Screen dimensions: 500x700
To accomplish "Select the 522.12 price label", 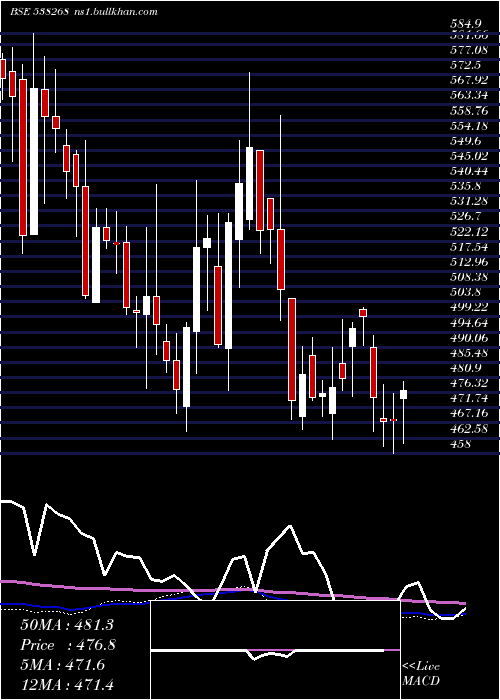I will click(x=468, y=232).
